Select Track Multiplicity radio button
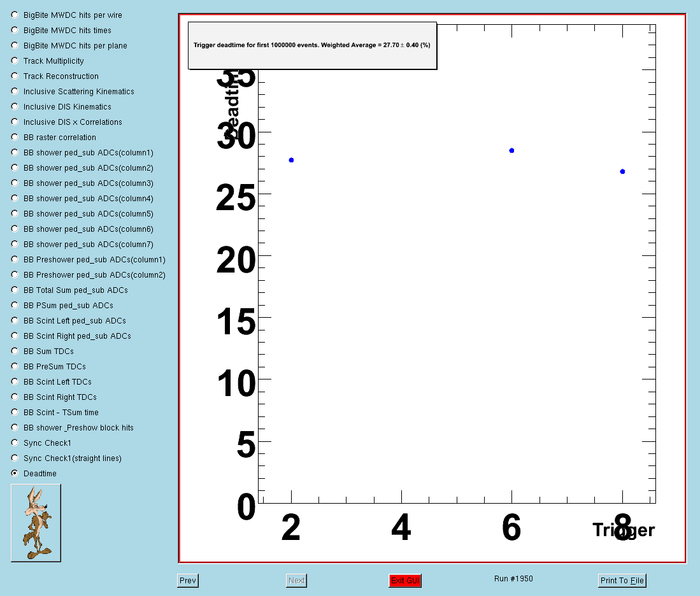 click(15, 60)
